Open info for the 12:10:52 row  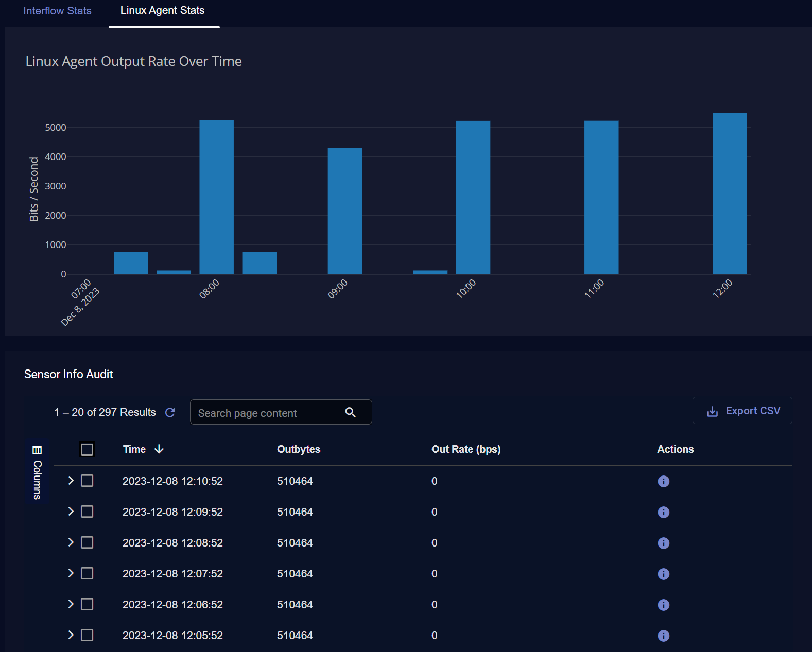663,481
